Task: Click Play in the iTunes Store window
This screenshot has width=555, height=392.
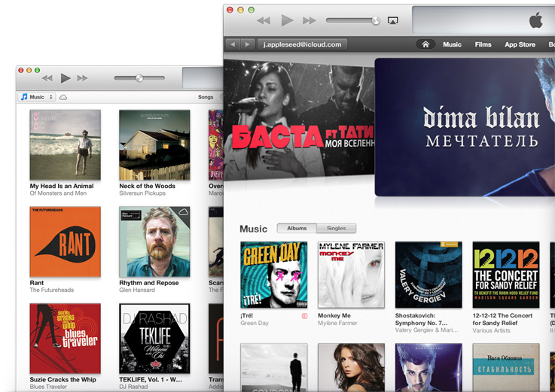Action: pos(287,20)
